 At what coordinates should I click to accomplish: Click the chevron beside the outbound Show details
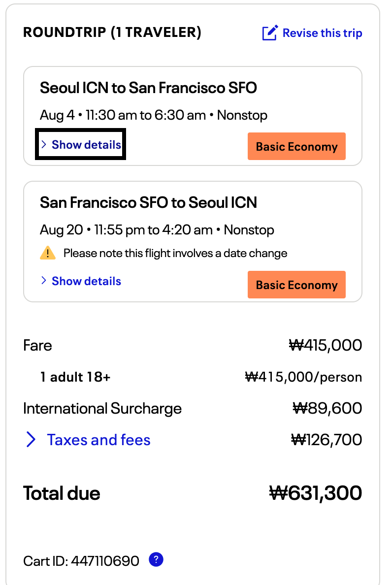click(x=44, y=144)
